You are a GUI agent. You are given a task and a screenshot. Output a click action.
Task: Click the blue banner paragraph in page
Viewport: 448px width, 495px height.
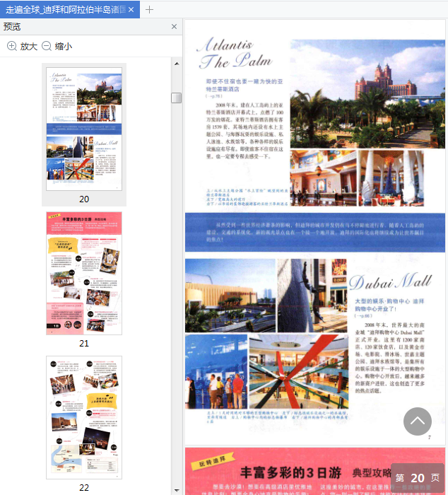pyautogui.click(x=315, y=232)
